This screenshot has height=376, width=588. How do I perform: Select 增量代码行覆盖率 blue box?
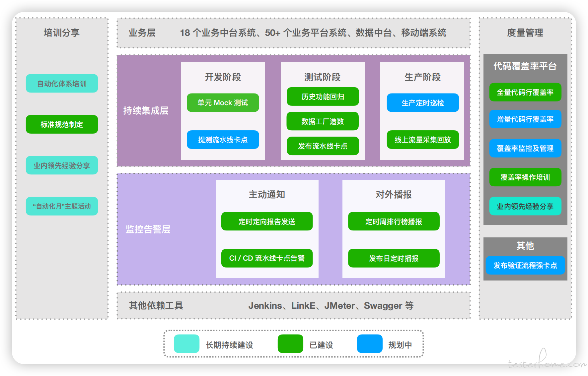(525, 119)
